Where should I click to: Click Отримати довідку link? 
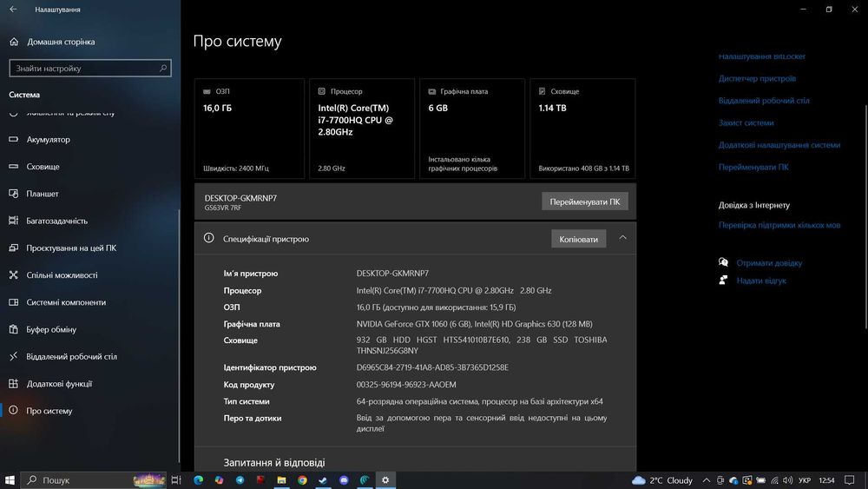coord(769,263)
